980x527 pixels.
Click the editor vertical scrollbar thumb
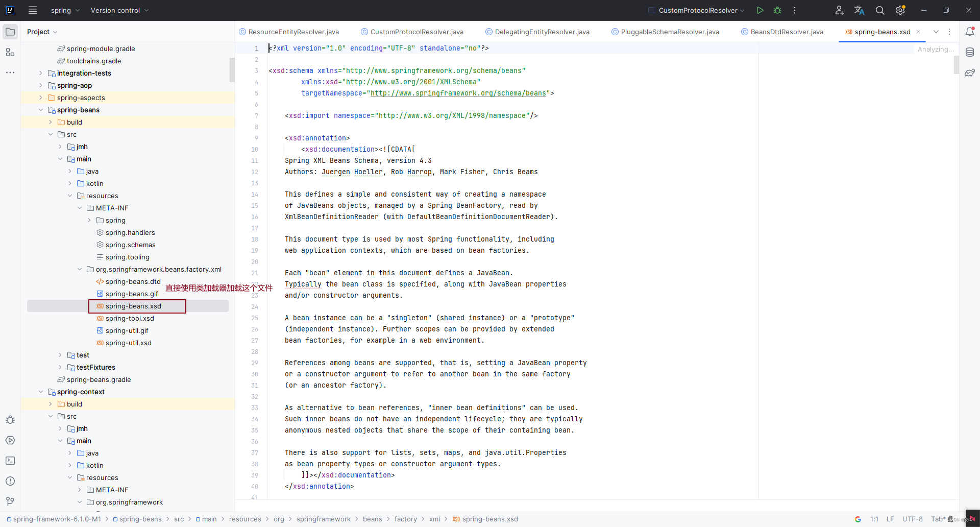pos(956,65)
